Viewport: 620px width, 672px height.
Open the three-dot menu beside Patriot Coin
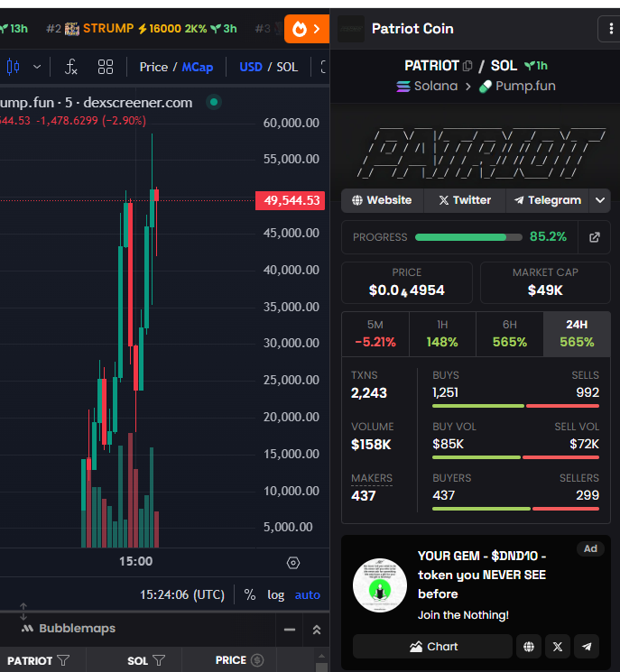click(x=611, y=29)
